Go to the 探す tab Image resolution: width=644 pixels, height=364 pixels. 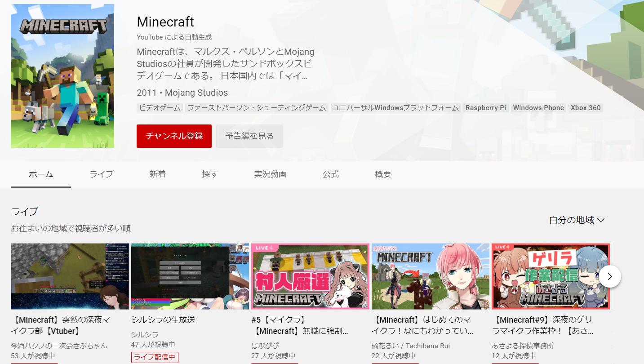click(210, 174)
